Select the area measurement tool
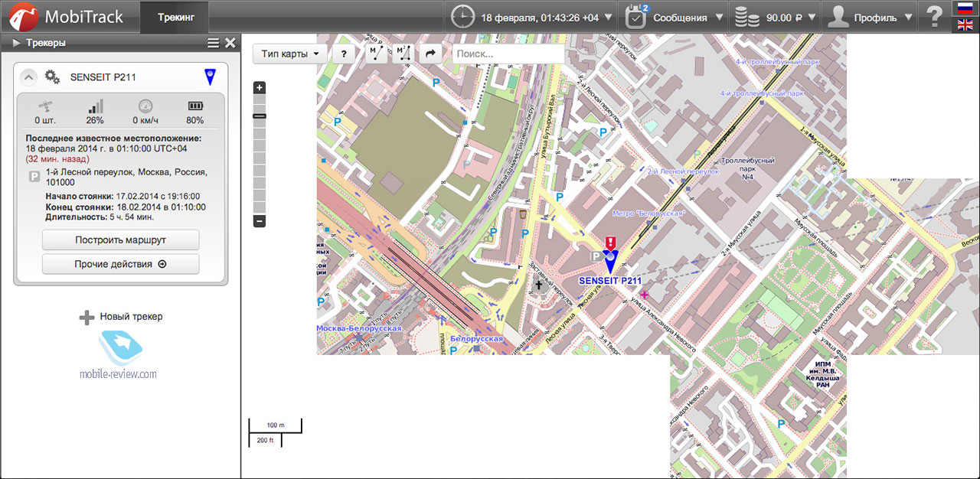This screenshot has height=479, width=980. point(403,54)
